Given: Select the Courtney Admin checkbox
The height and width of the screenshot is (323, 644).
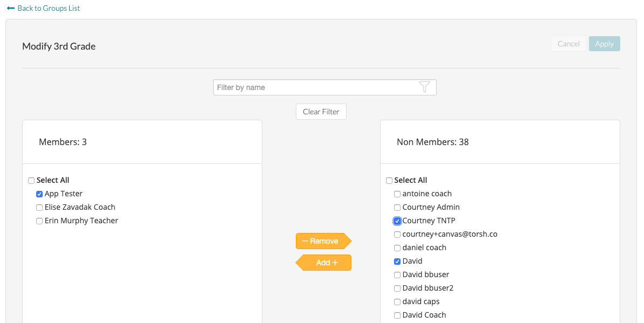Looking at the screenshot, I should pos(397,208).
